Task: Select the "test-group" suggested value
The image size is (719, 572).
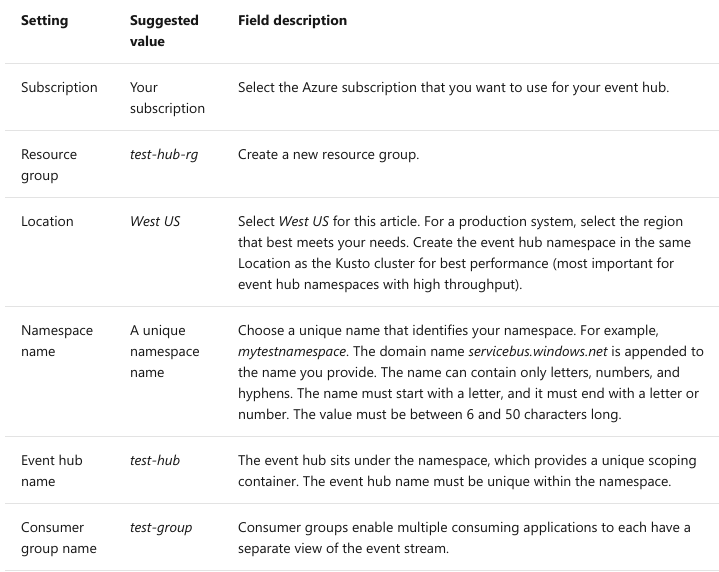Action: (x=161, y=527)
